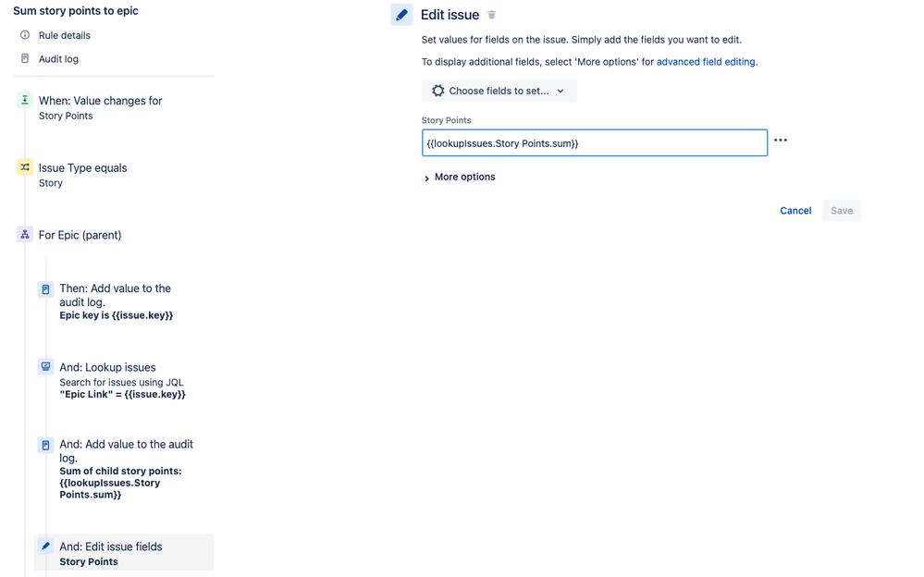This screenshot has width=924, height=577.
Task: Click into the Story Points input field
Action: click(595, 143)
